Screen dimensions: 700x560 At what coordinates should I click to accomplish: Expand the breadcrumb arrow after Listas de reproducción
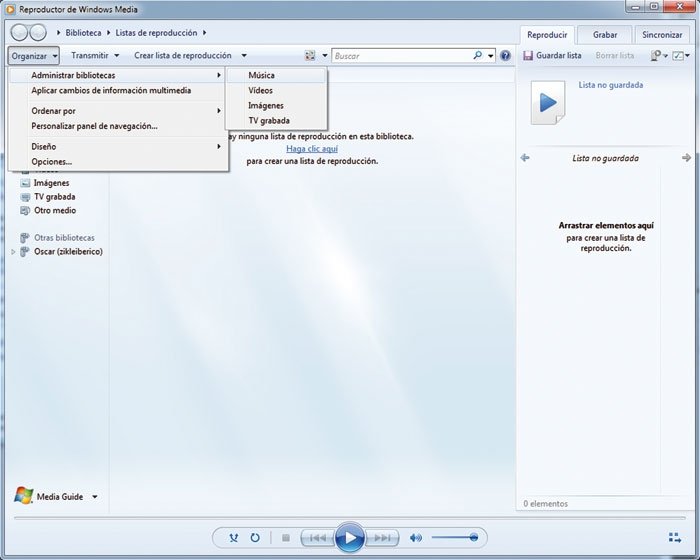[x=204, y=33]
